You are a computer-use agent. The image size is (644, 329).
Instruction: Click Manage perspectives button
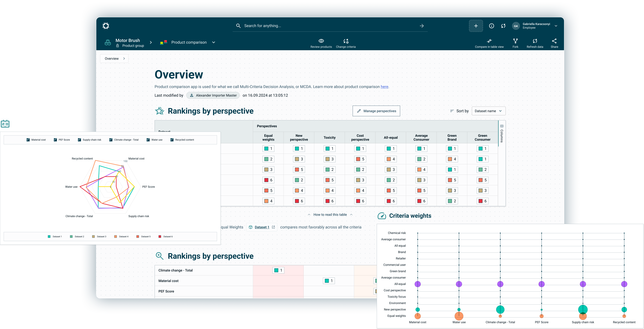(x=376, y=111)
